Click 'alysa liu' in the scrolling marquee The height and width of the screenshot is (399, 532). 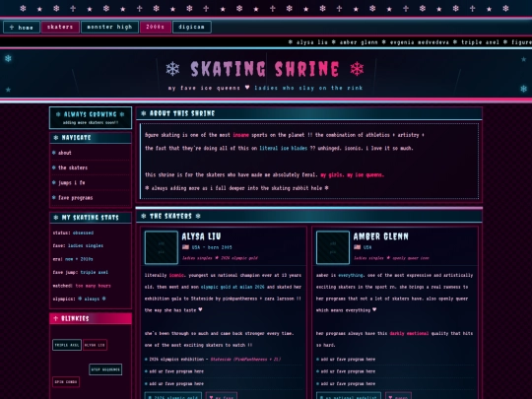pos(312,42)
